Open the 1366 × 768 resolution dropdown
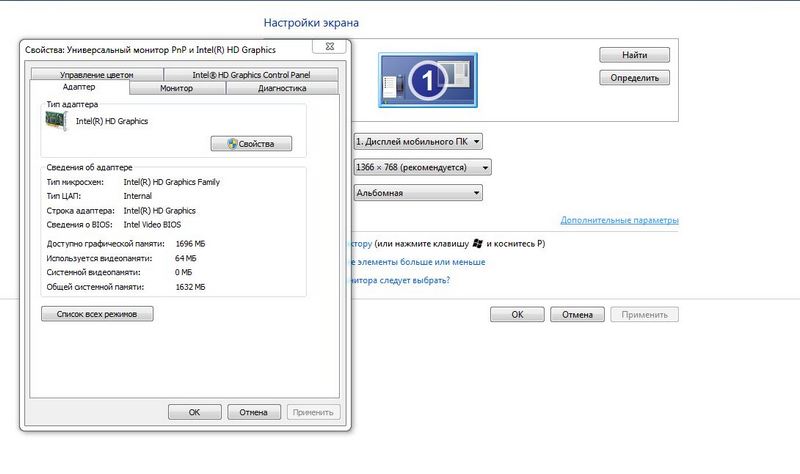This screenshot has height=474, width=800. [x=422, y=167]
